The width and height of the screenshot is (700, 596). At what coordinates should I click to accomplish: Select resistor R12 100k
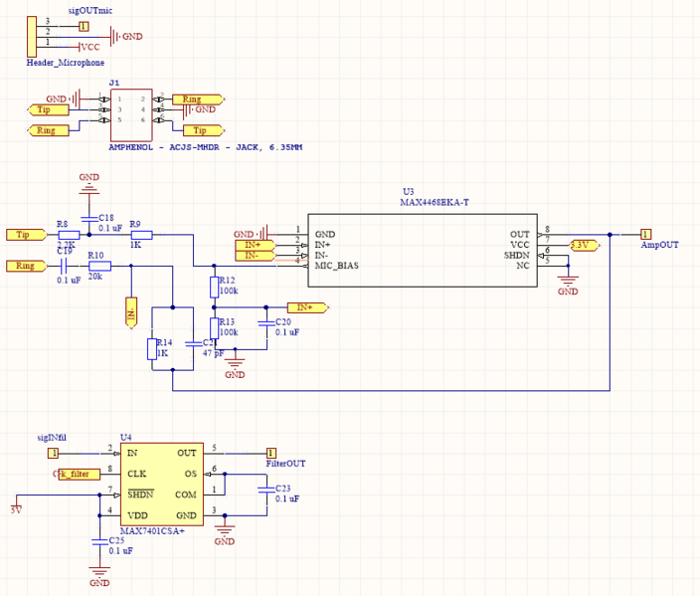click(x=214, y=288)
